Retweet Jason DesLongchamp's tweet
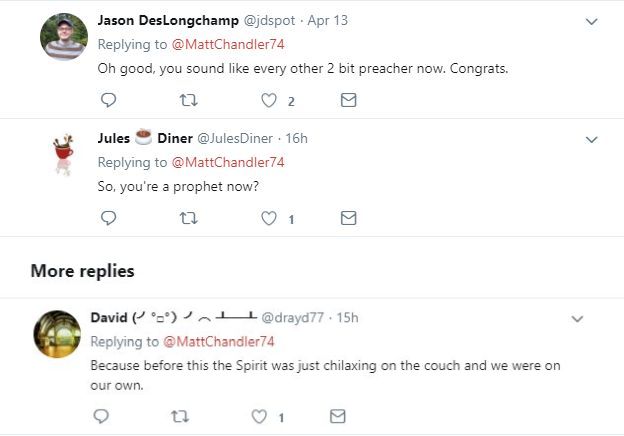Image resolution: width=624 pixels, height=436 pixels. [188, 100]
